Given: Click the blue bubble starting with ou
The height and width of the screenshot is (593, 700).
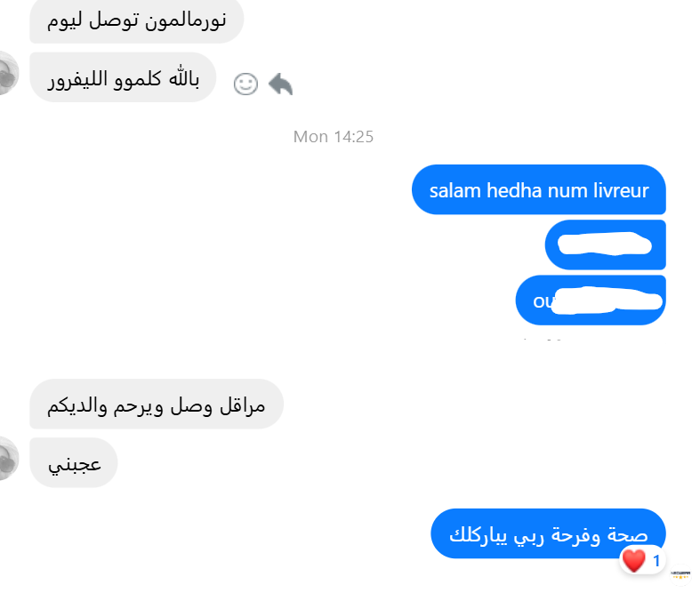Looking at the screenshot, I should click(x=591, y=301).
